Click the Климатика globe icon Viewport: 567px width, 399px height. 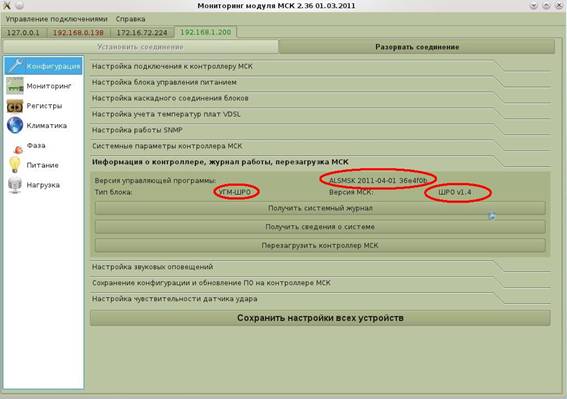point(15,126)
